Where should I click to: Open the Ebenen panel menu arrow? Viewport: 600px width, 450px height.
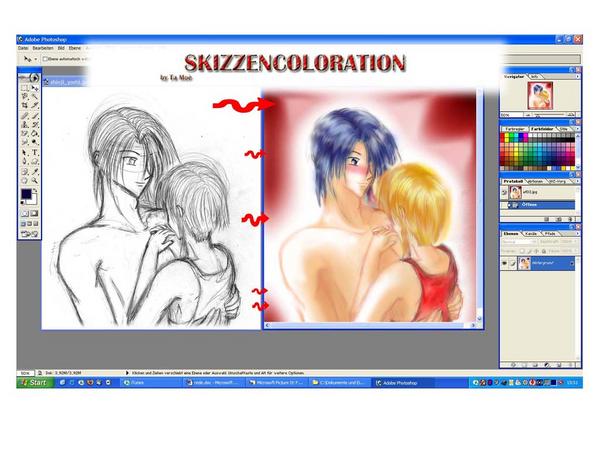click(x=577, y=233)
